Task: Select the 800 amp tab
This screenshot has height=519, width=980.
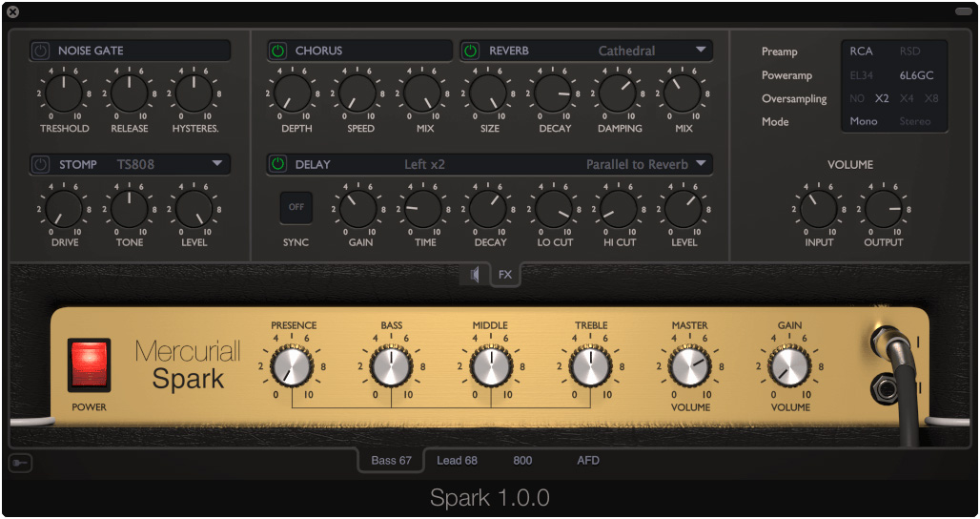Action: pos(522,461)
